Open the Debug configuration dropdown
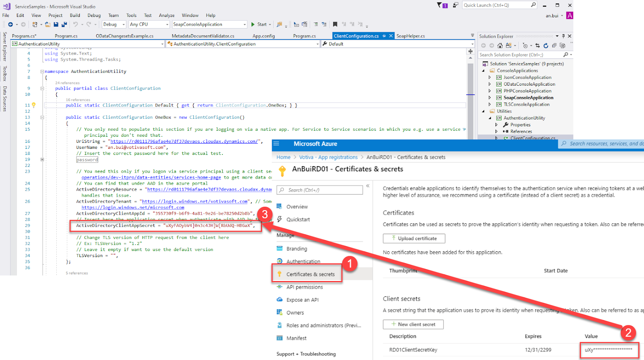This screenshot has width=644, height=360. tap(113, 25)
